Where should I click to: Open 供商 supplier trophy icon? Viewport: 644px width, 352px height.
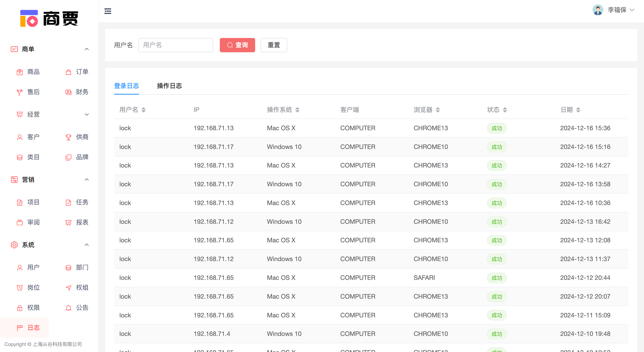(68, 137)
